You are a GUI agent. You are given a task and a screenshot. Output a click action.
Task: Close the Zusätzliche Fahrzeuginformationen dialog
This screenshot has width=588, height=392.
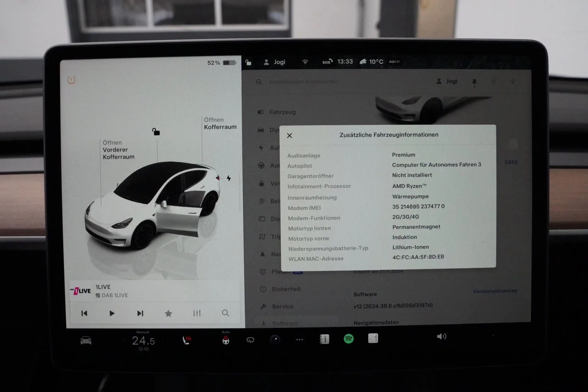click(x=289, y=135)
